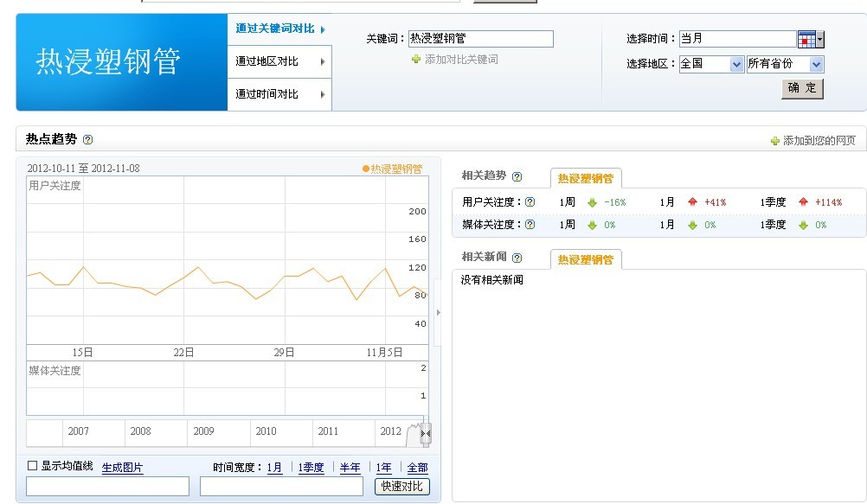The height and width of the screenshot is (504, 867).
Task: Open the 生成图片 link
Action: click(x=122, y=468)
